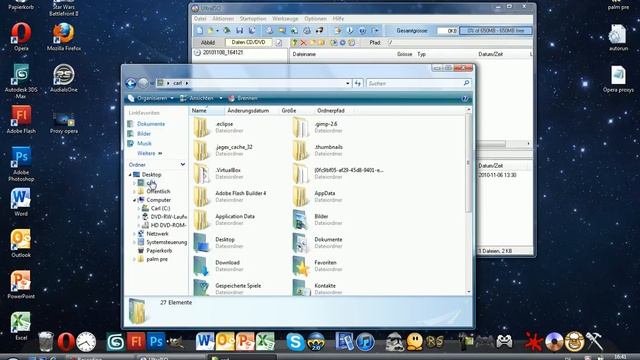640x360 pixels.
Task: Click the Daten CD/DVD button in UltraISO
Action: [249, 42]
